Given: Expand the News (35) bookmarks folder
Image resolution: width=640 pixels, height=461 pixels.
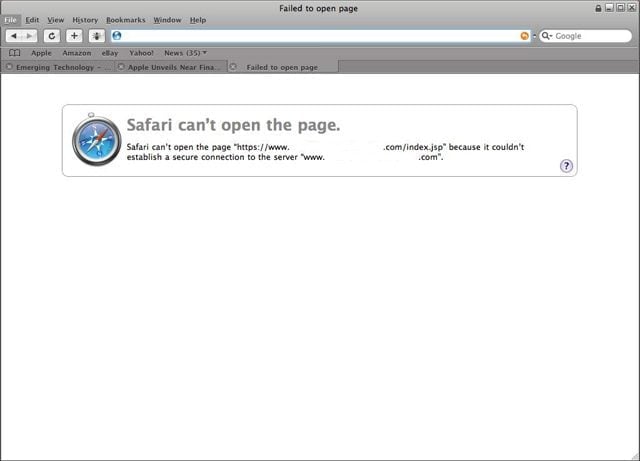Looking at the screenshot, I should (x=185, y=53).
